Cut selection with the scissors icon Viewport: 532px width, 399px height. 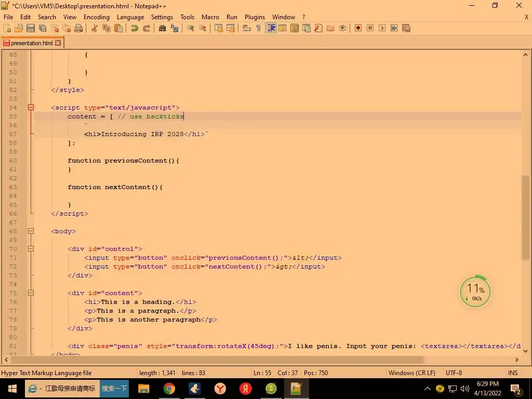point(95,28)
